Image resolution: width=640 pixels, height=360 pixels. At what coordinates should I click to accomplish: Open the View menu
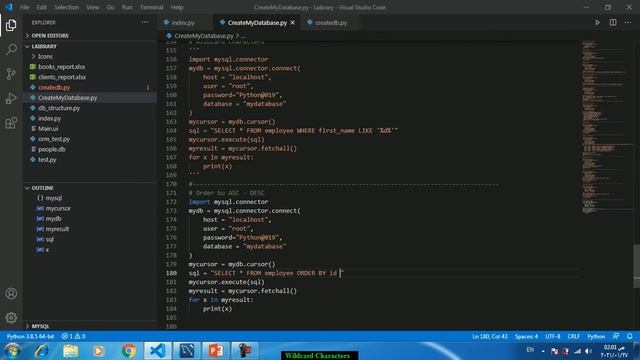pyautogui.click(x=93, y=7)
